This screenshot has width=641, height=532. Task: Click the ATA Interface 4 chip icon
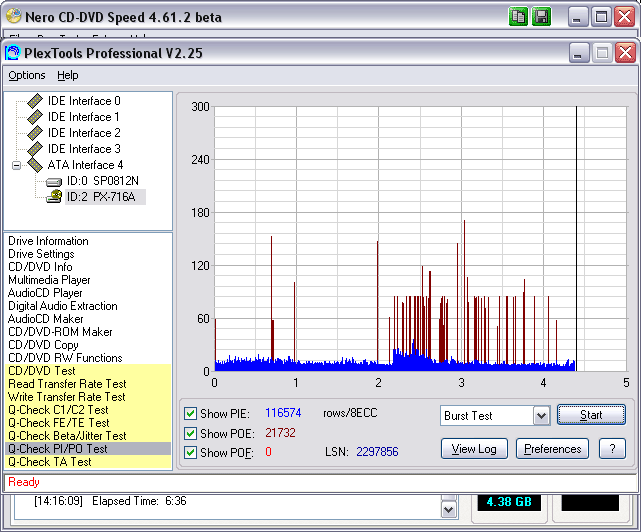pos(35,165)
